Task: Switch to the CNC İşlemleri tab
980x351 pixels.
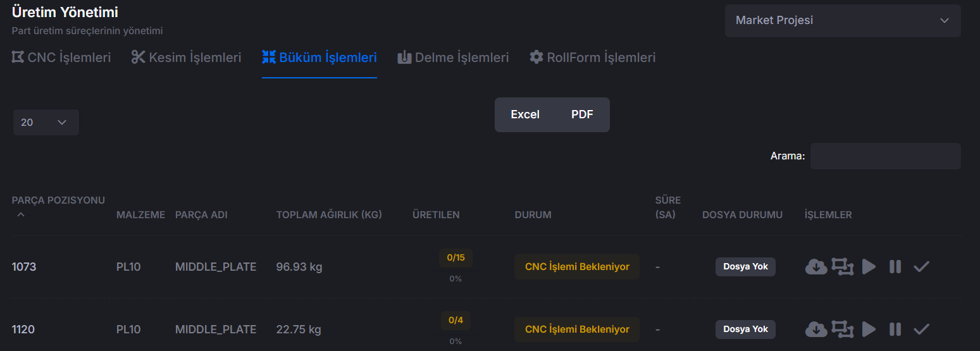Action: [x=61, y=58]
